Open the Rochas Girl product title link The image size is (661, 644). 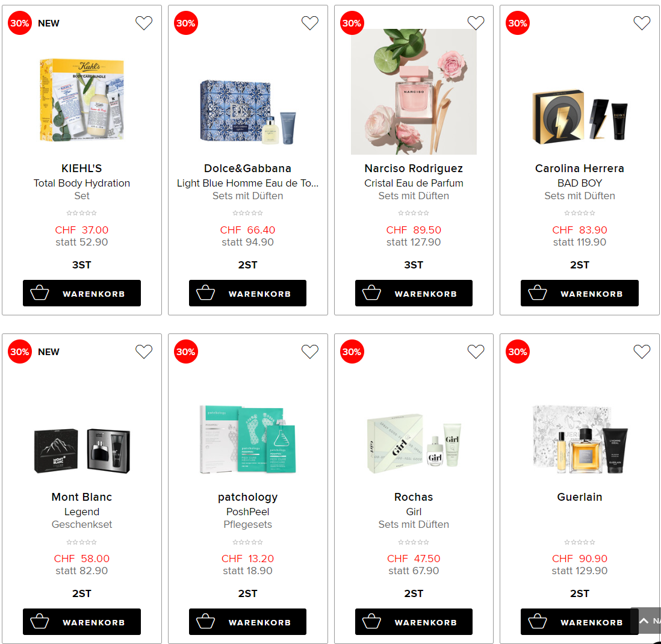click(x=414, y=497)
